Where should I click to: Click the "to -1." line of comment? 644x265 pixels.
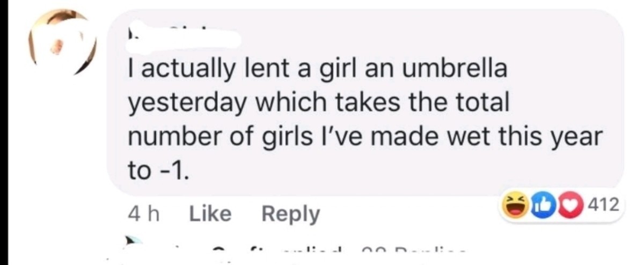click(158, 171)
